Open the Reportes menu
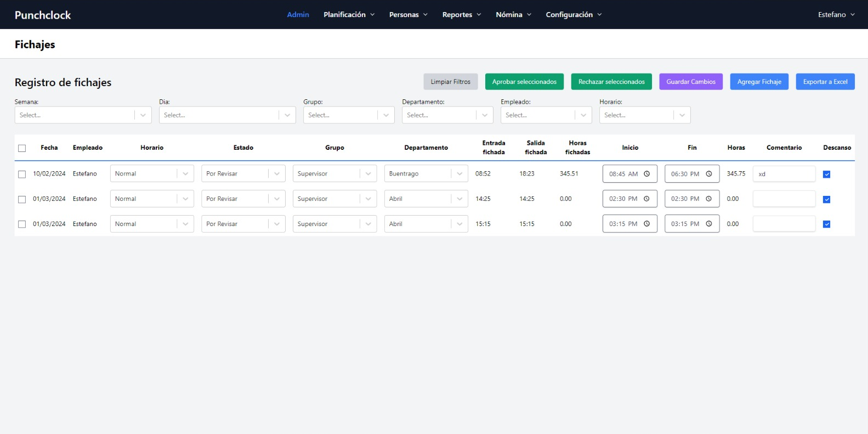This screenshot has height=434, width=868. coord(461,15)
